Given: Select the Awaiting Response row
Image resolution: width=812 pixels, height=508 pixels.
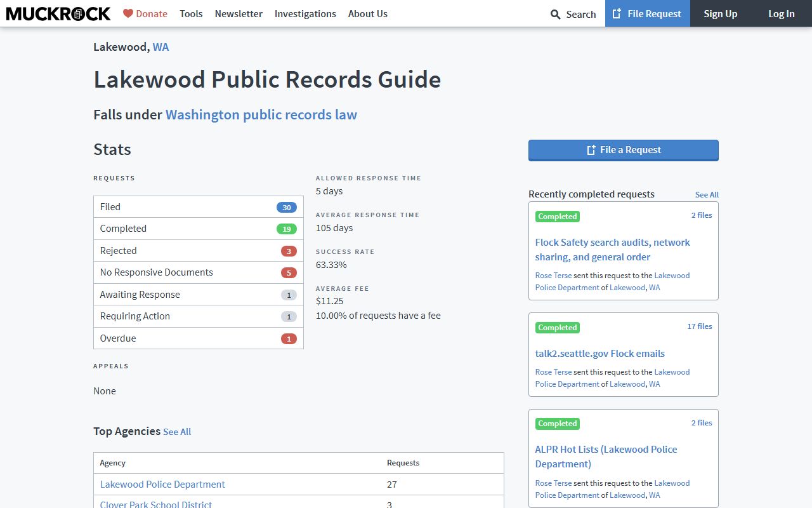Looking at the screenshot, I should 199,295.
